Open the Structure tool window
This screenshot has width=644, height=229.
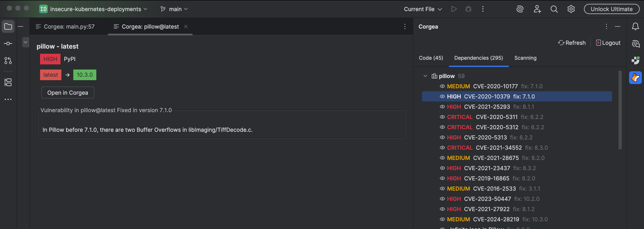click(x=8, y=82)
